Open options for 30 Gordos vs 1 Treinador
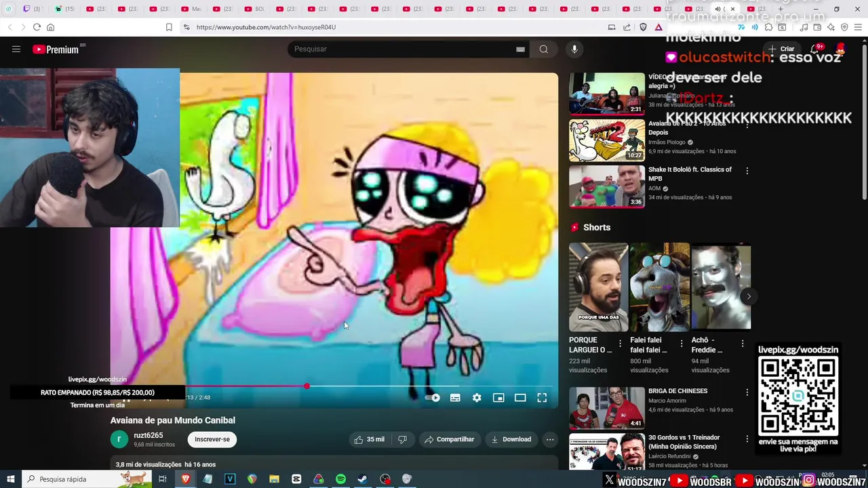Viewport: 868px width, 488px height. (747, 439)
